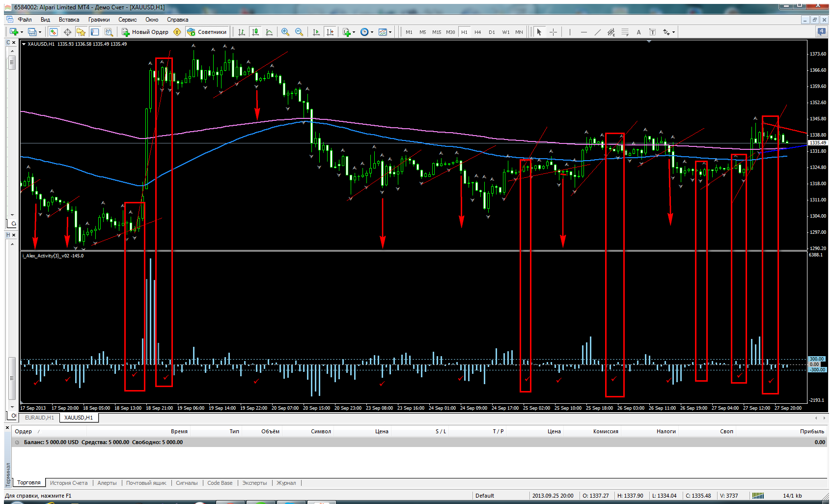Image resolution: width=833 pixels, height=504 pixels.
Task: Set timeframe to M1
Action: (x=409, y=32)
